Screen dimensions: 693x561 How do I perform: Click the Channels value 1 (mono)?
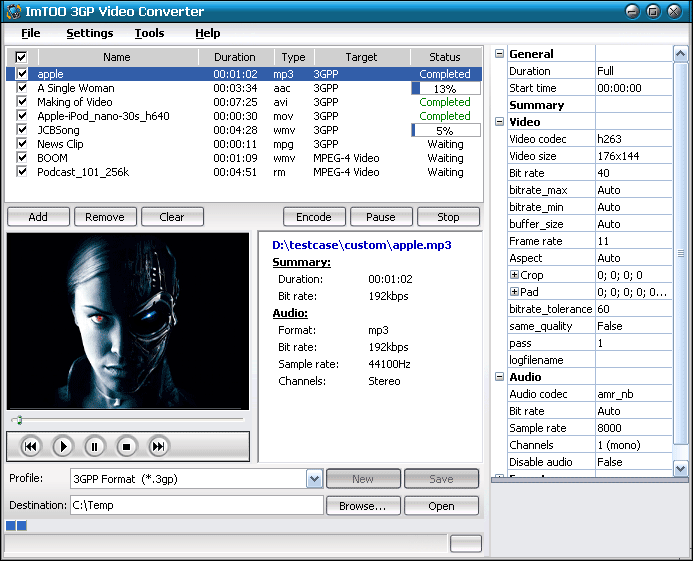619,445
